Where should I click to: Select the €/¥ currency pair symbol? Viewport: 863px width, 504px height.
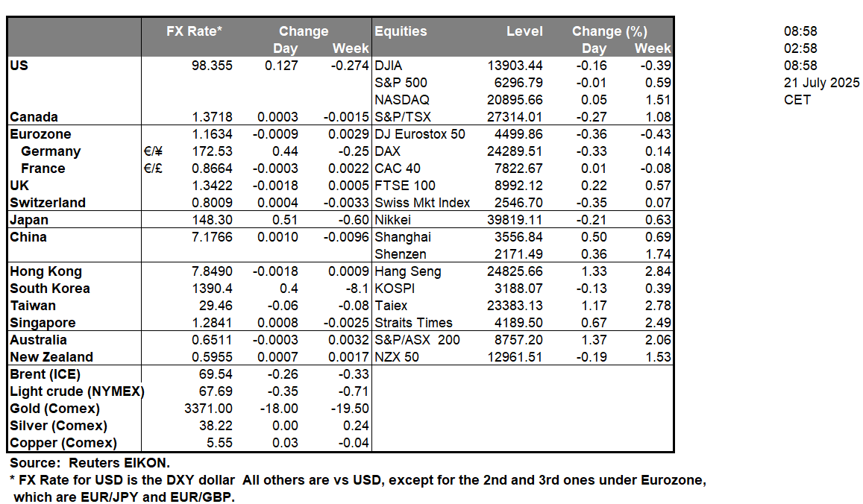coord(154,151)
